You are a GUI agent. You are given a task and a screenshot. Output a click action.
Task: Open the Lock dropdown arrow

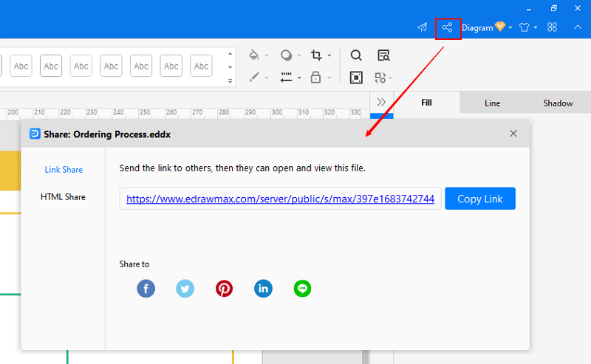click(329, 78)
